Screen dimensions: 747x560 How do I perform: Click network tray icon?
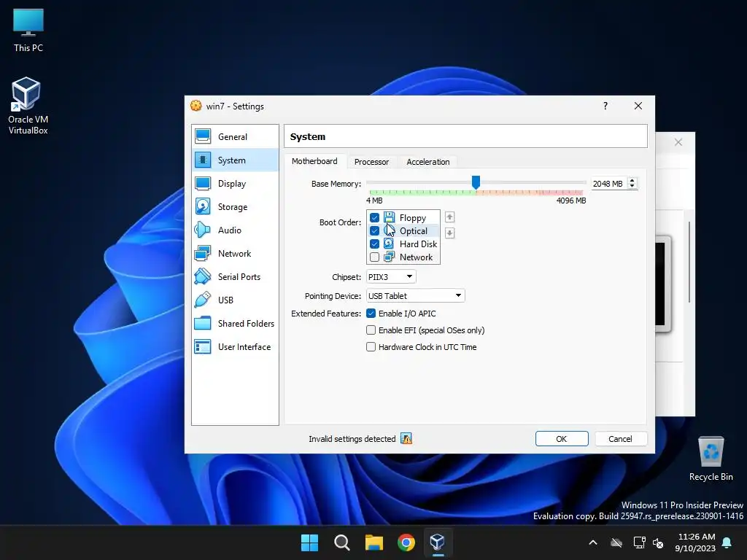coord(639,542)
